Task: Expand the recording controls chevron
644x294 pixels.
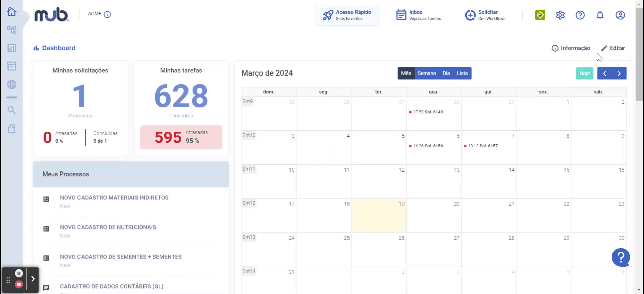Action: click(33, 279)
